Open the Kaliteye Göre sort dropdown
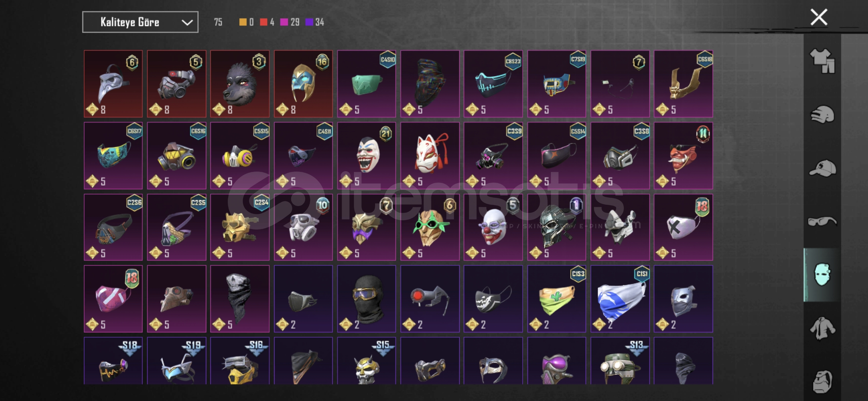The height and width of the screenshot is (401, 868). pyautogui.click(x=140, y=22)
